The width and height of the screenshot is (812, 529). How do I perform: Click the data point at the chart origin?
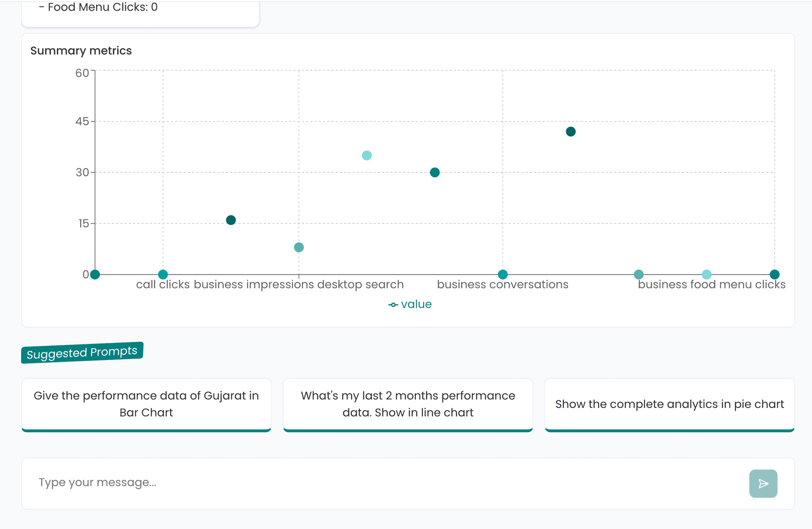(x=95, y=275)
